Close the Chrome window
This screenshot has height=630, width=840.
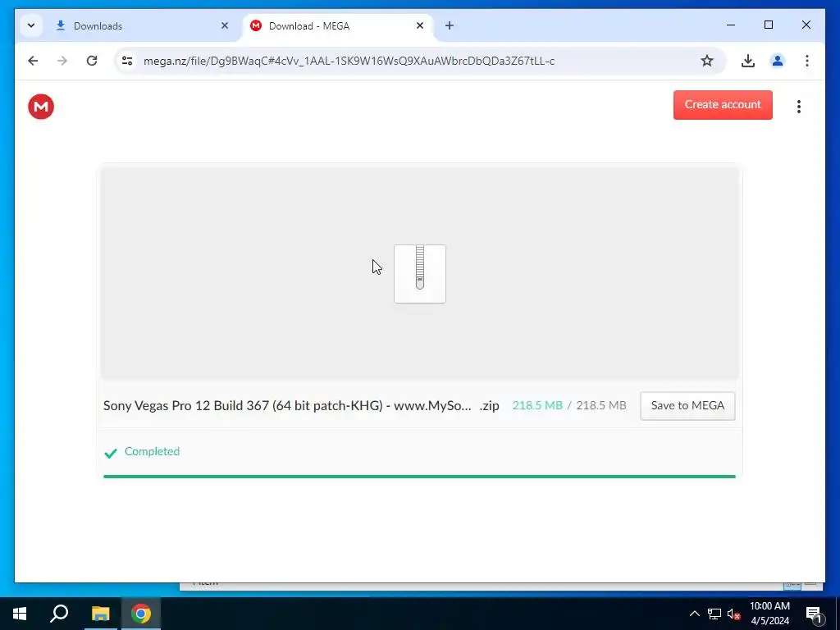pyautogui.click(x=806, y=25)
